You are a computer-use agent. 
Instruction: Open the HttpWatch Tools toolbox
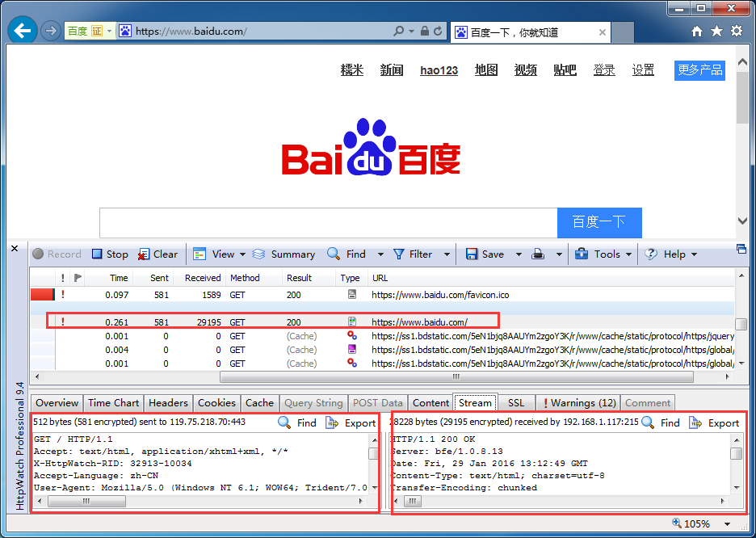click(597, 254)
